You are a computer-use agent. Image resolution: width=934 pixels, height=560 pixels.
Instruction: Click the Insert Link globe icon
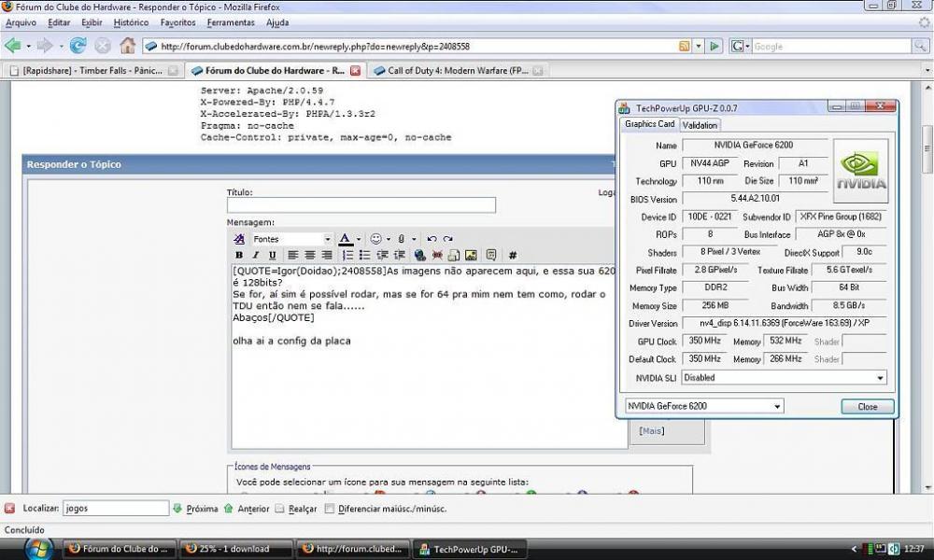(419, 255)
